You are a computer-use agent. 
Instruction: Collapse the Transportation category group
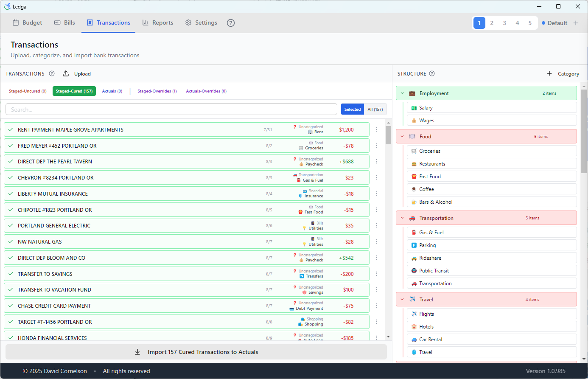click(x=402, y=218)
